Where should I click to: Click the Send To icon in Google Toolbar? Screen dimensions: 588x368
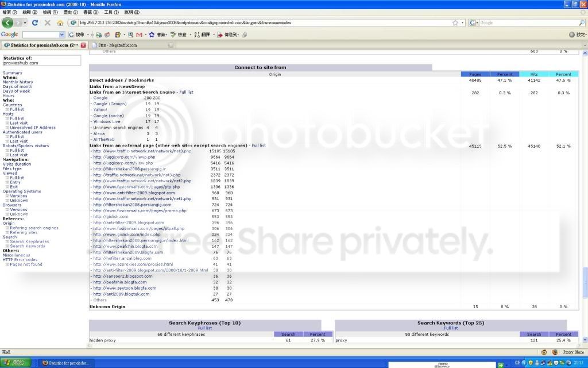pyautogui.click(x=220, y=34)
